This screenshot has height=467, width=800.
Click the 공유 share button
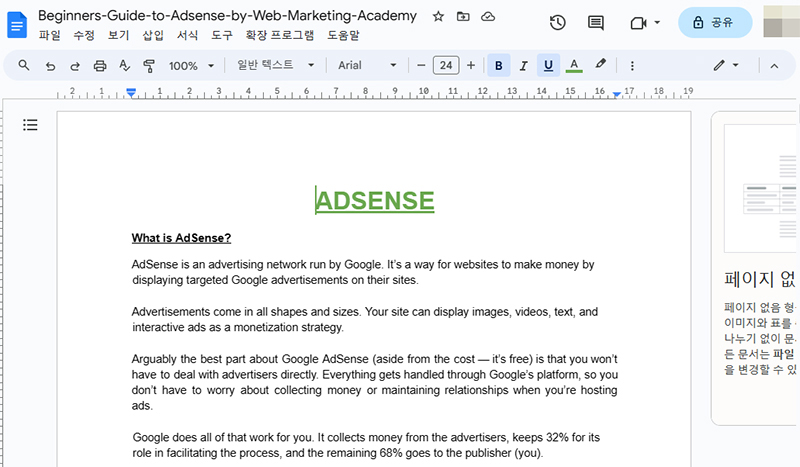715,22
